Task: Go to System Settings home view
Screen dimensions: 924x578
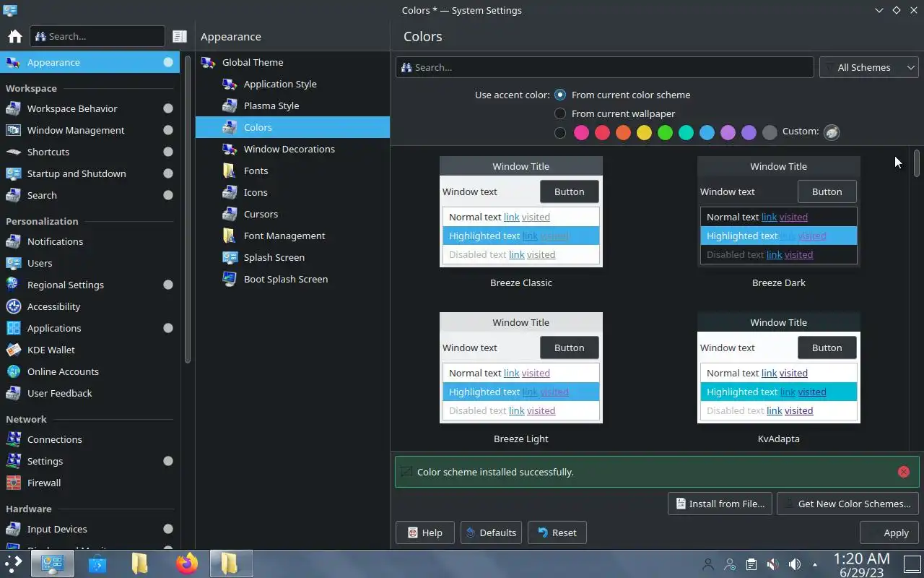Action: [14, 36]
